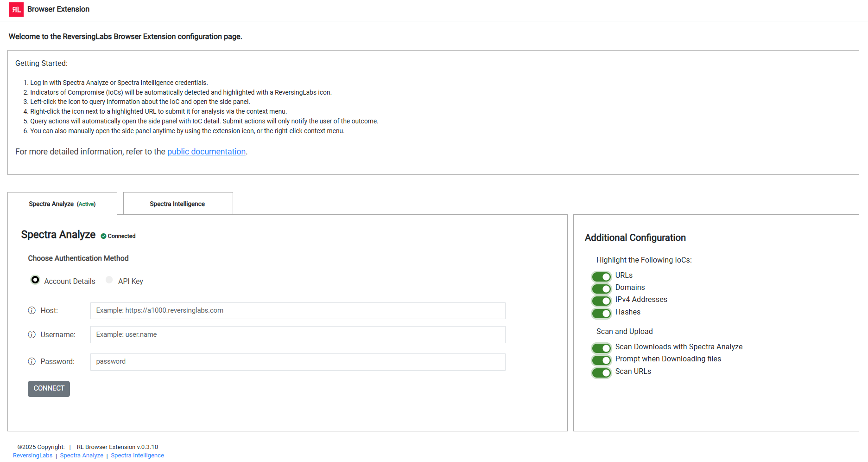Click step 1 about logging in with credentials
868x462 pixels.
click(119, 83)
